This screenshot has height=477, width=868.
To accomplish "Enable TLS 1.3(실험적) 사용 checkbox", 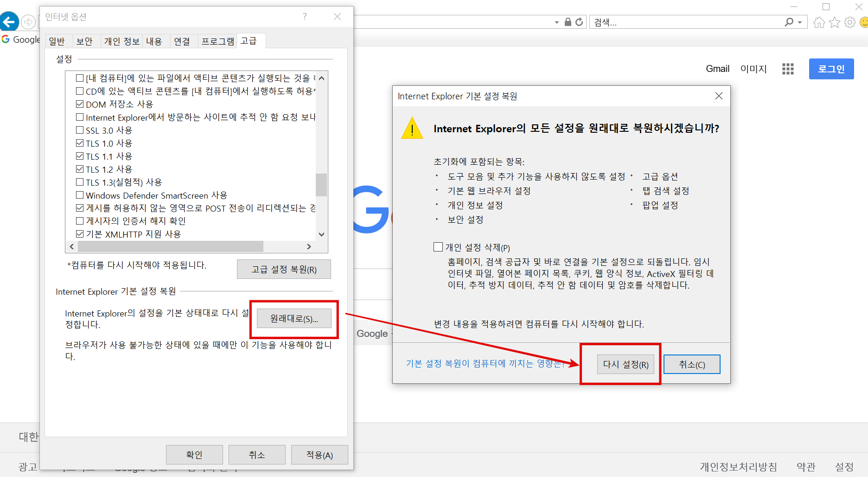I will (x=80, y=182).
